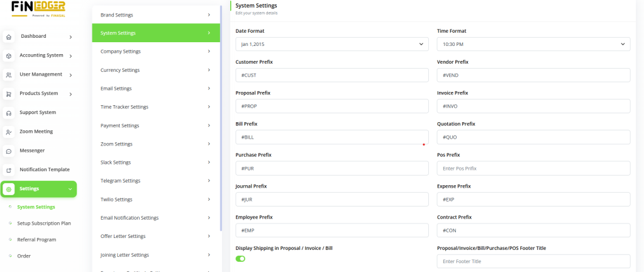Expand the Accounting System submenu chevron

[x=70, y=56]
